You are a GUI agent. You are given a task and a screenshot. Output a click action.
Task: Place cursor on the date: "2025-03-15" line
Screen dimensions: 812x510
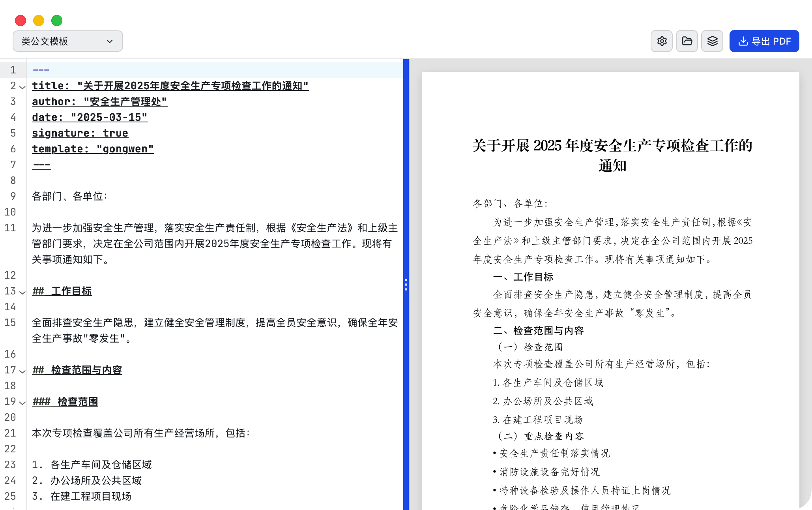[x=90, y=117]
